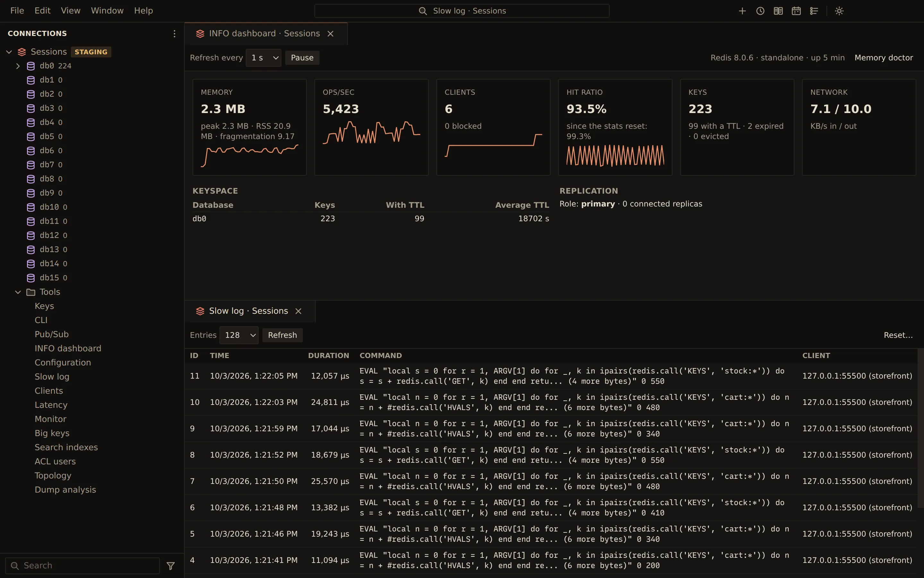Select the db9 database icon
The height and width of the screenshot is (578, 924).
click(x=31, y=193)
